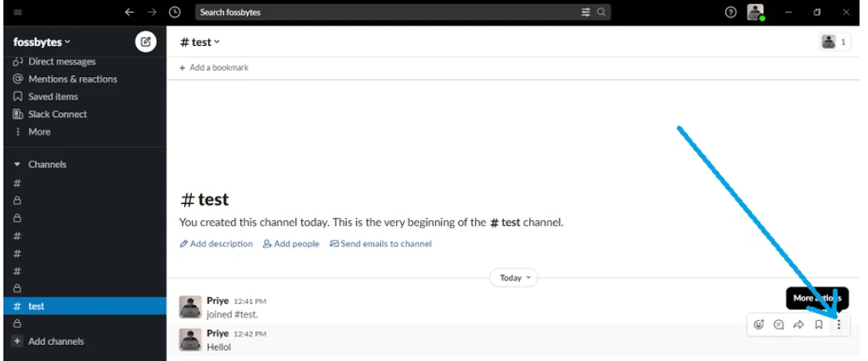Open More actions three-dot menu

pyautogui.click(x=838, y=325)
